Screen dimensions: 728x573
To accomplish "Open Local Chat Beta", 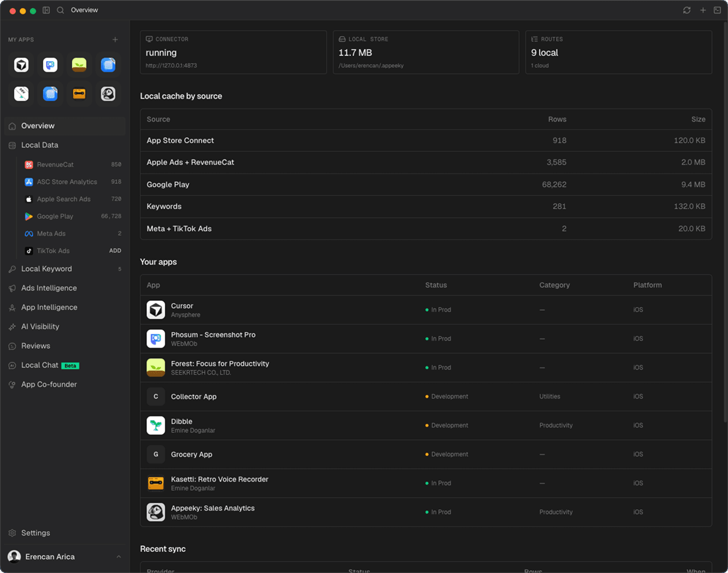I will coord(65,365).
